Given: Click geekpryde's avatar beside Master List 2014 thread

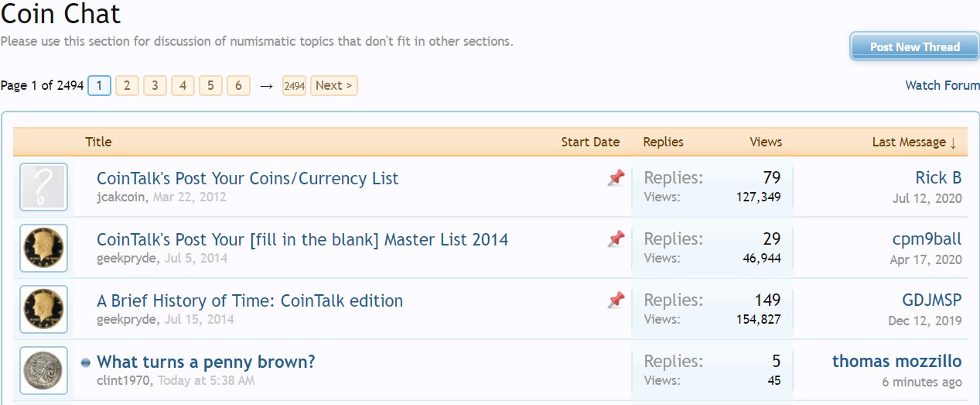Looking at the screenshot, I should click(x=43, y=249).
